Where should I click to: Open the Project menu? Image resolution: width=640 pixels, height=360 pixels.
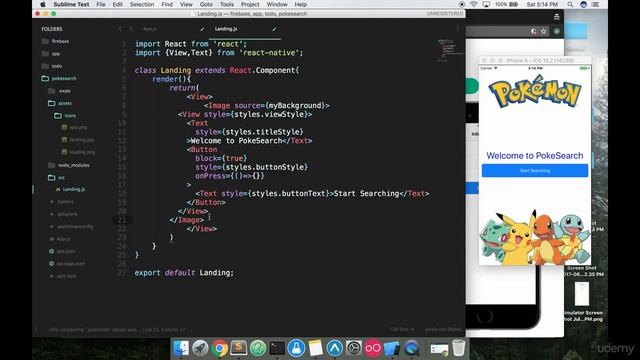pyautogui.click(x=250, y=4)
